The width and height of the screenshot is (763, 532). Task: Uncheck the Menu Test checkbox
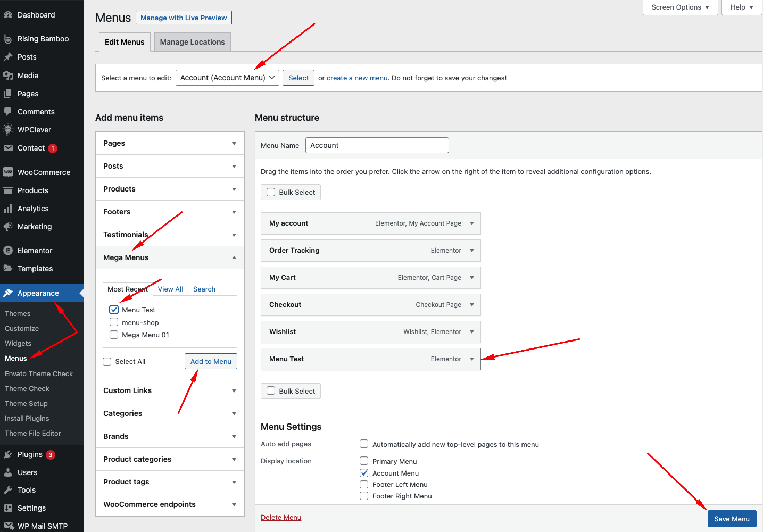pos(114,310)
